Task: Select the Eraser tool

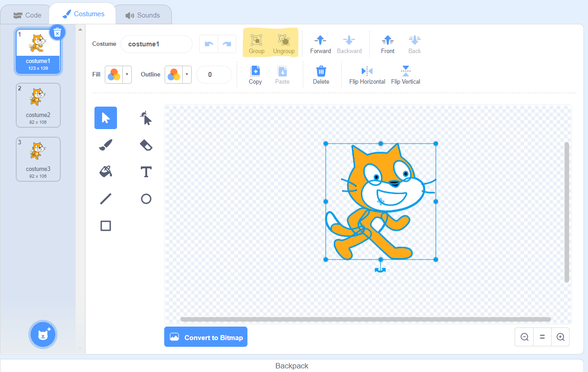Action: tap(146, 145)
